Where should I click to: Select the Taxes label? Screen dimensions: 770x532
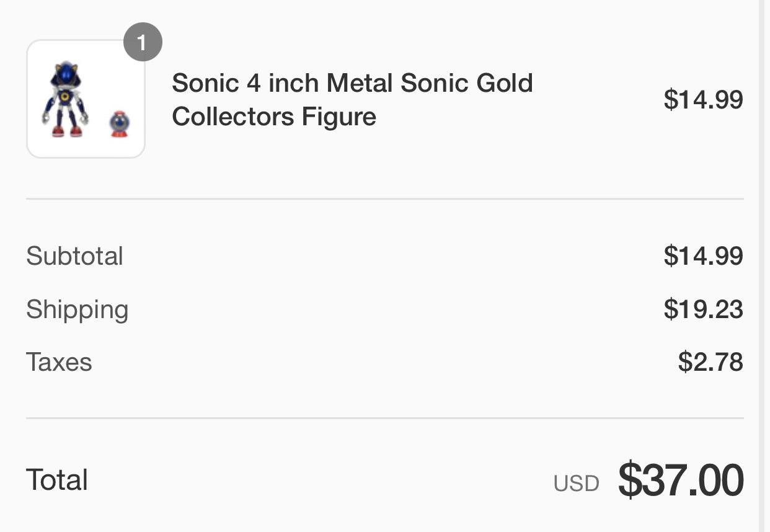click(60, 361)
